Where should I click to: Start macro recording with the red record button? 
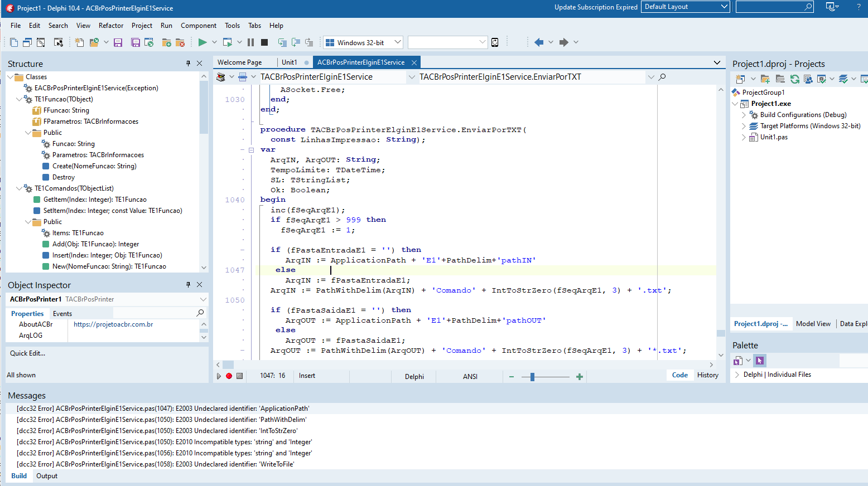tap(229, 376)
